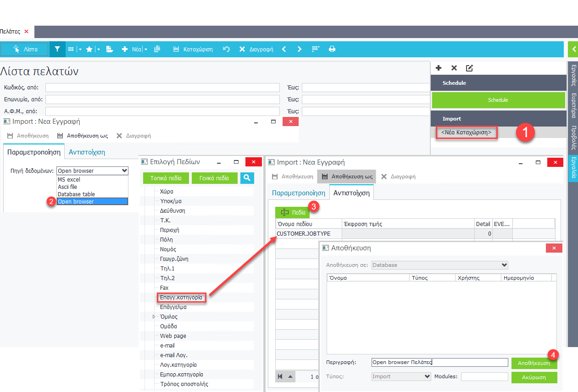Switch to Παραμετροποίηση tab in right Import window
Image resolution: width=578 pixels, height=392 pixels.
click(298, 193)
